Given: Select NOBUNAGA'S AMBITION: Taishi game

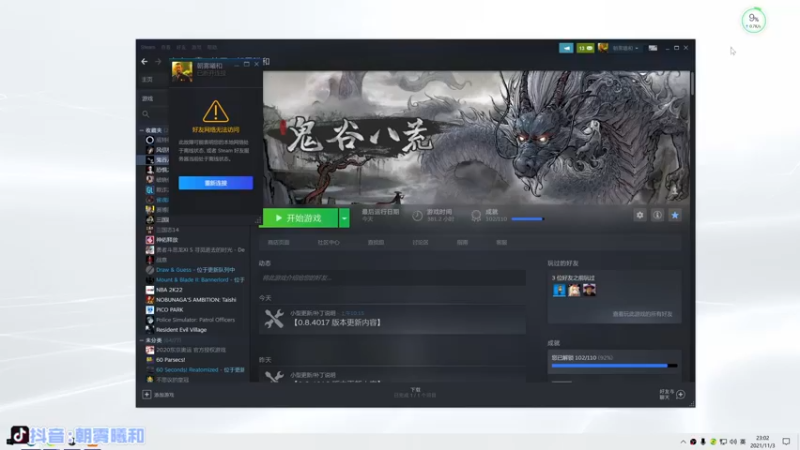Looking at the screenshot, I should click(196, 299).
